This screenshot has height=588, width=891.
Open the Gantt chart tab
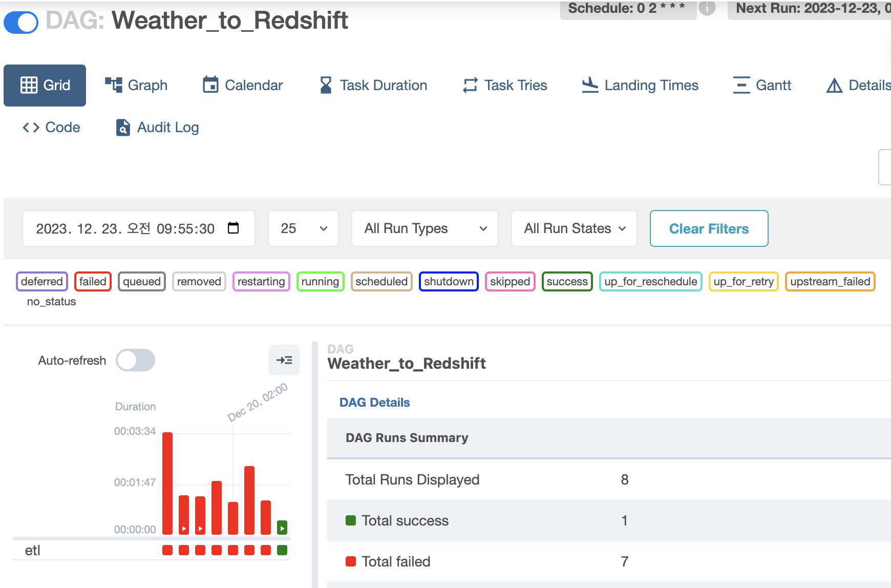[762, 85]
